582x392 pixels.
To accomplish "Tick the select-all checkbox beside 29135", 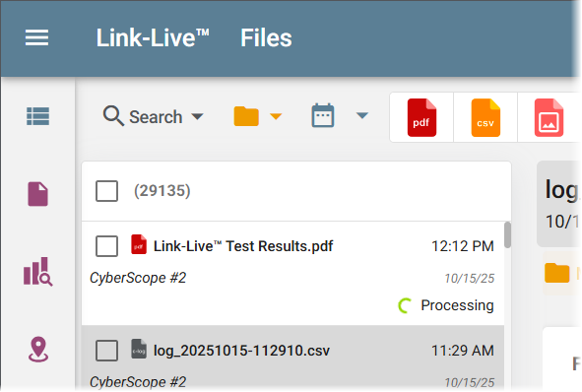I will (x=107, y=191).
